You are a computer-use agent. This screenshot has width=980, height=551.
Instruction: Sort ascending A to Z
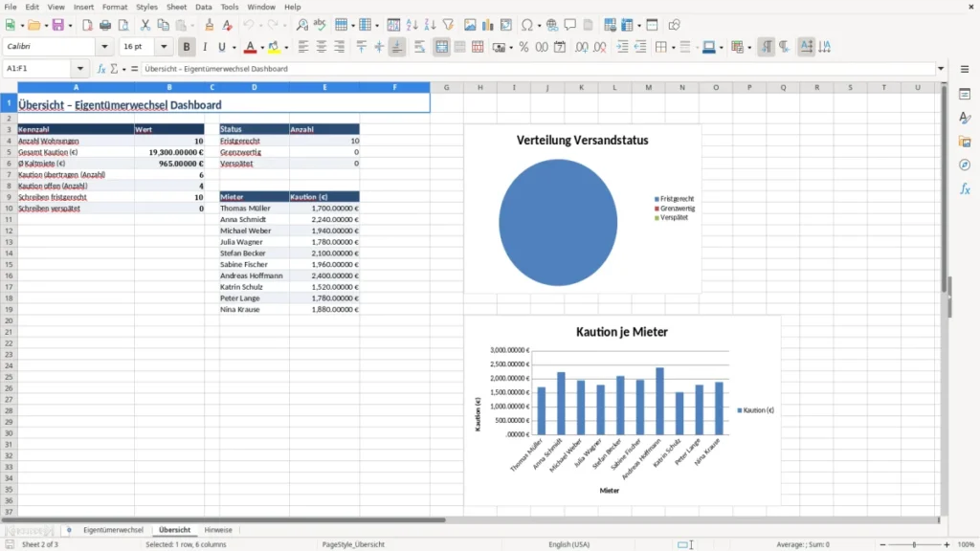click(412, 25)
